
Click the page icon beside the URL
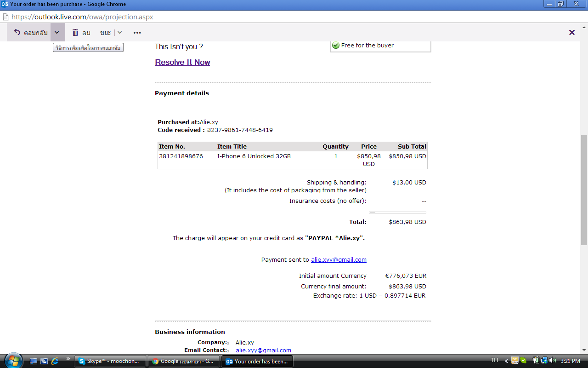[5, 17]
